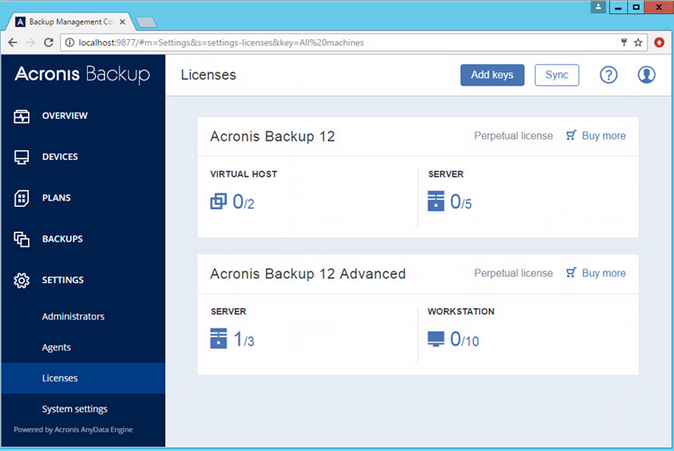Select the Backup Management Console tab

71,21
